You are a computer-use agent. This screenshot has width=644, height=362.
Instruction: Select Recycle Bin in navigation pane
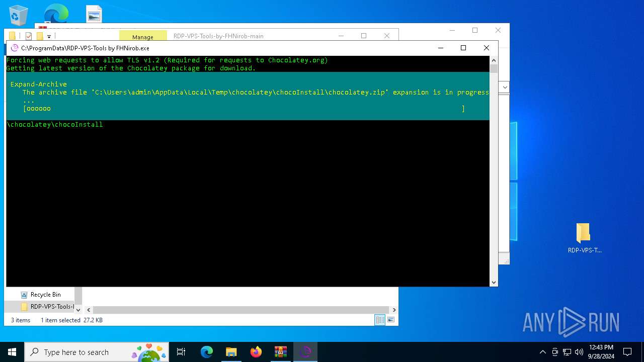pyautogui.click(x=45, y=295)
